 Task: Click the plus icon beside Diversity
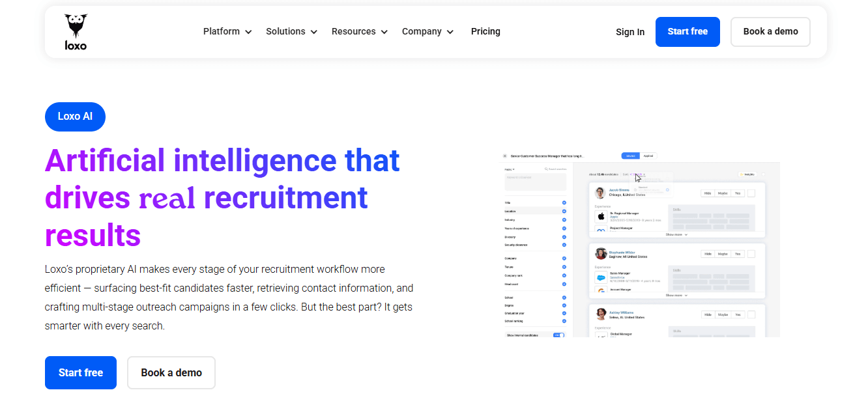(x=564, y=237)
